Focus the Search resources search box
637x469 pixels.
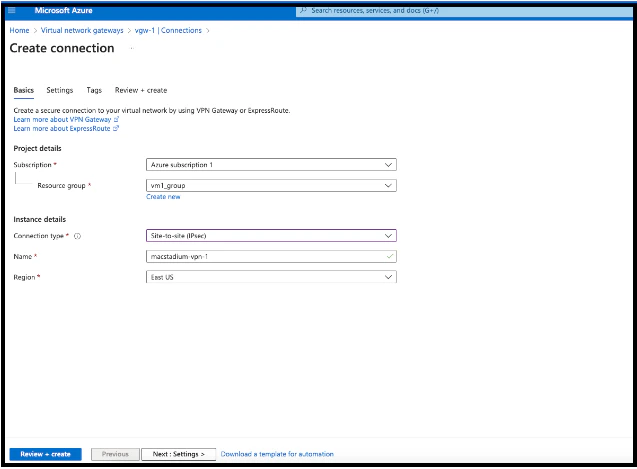point(466,11)
